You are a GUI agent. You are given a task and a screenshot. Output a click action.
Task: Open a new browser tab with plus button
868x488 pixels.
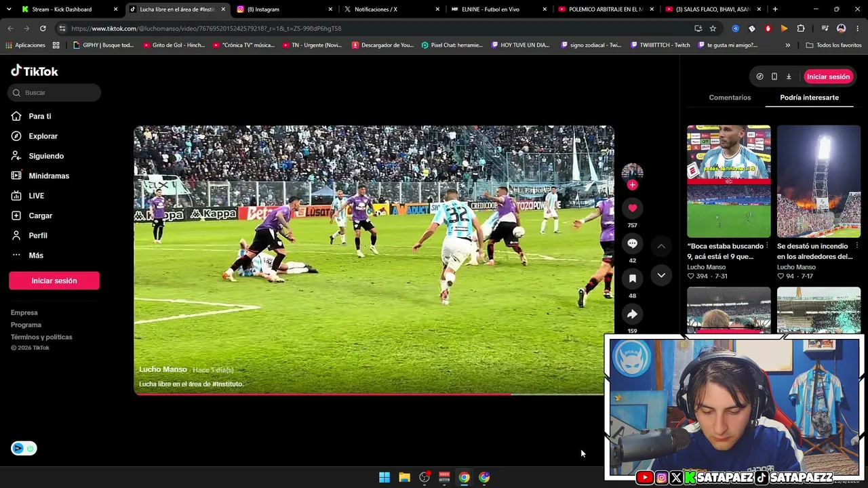pos(775,9)
